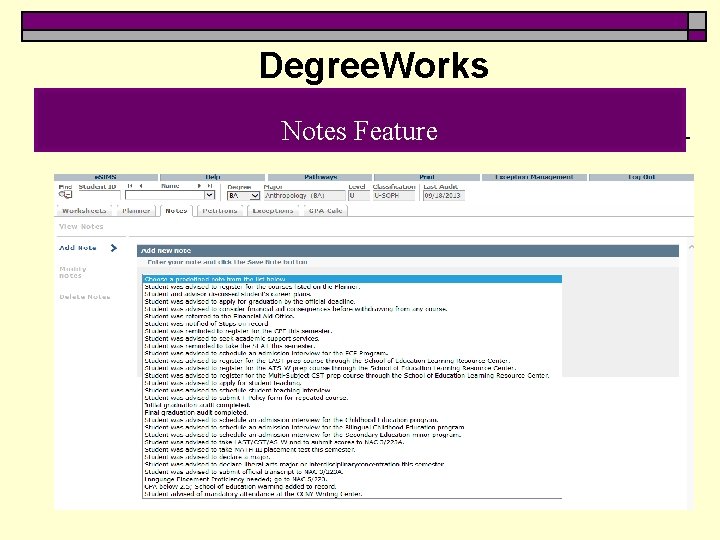Image resolution: width=720 pixels, height=540 pixels.
Task: Select note about form for repeated course
Action: coord(352,398)
